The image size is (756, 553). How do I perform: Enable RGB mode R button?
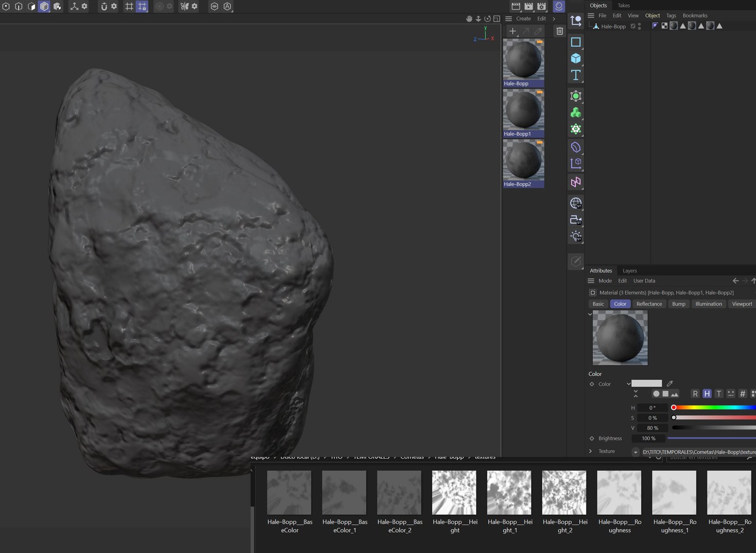(x=695, y=394)
